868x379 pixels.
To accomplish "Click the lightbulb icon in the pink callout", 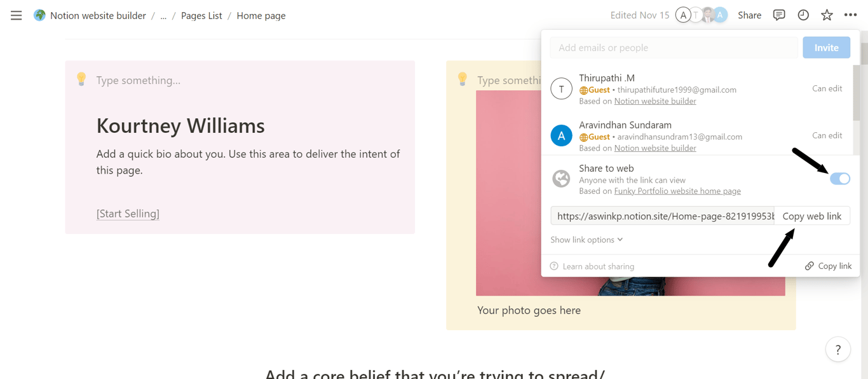I will [x=81, y=79].
